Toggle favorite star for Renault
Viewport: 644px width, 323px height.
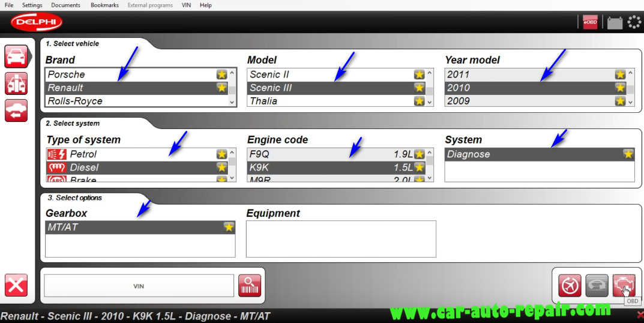[x=222, y=88]
